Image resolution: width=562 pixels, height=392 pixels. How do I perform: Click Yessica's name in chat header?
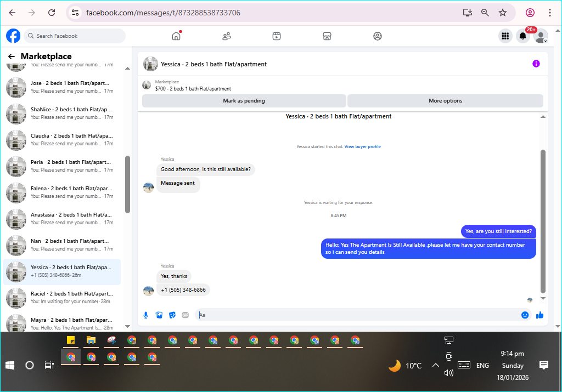pyautogui.click(x=213, y=64)
